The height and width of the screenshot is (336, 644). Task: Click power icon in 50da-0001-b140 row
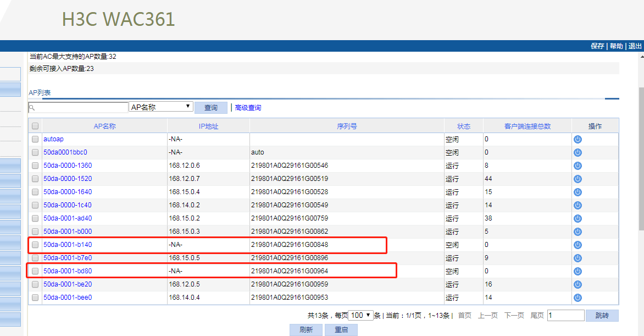tap(578, 245)
